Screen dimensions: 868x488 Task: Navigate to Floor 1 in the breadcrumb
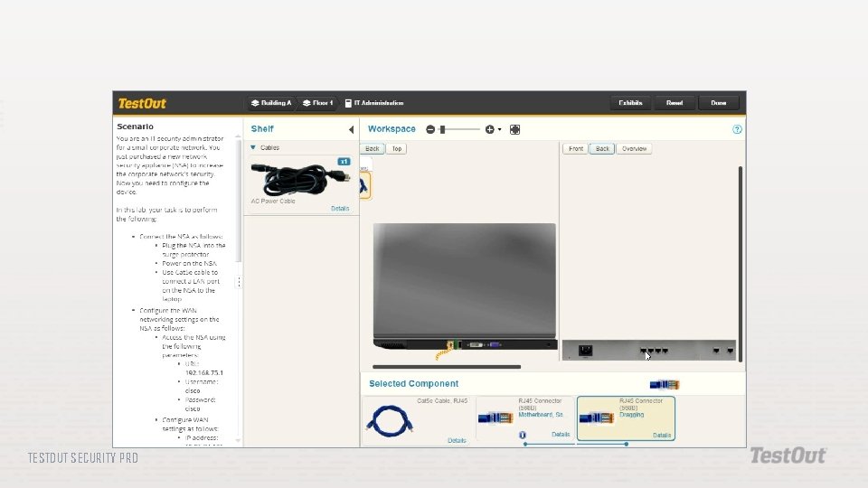[x=318, y=103]
